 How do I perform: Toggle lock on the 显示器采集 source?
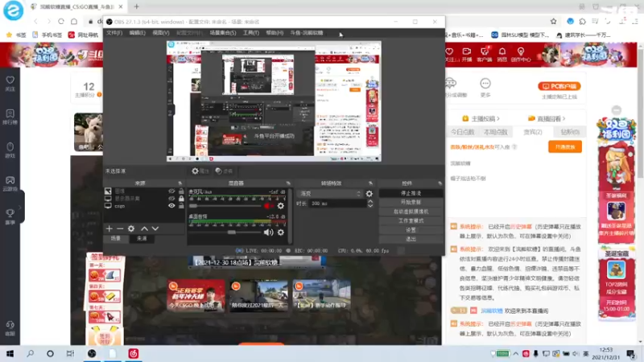(181, 198)
